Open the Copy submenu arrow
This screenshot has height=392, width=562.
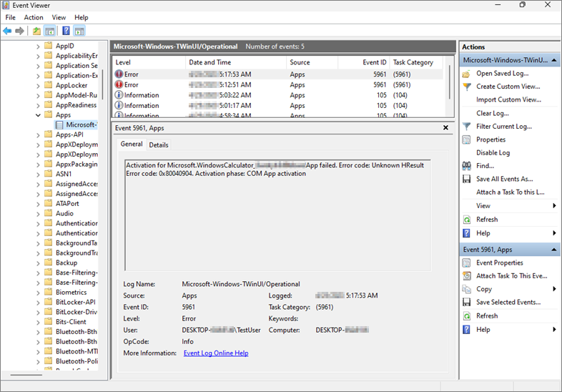554,289
